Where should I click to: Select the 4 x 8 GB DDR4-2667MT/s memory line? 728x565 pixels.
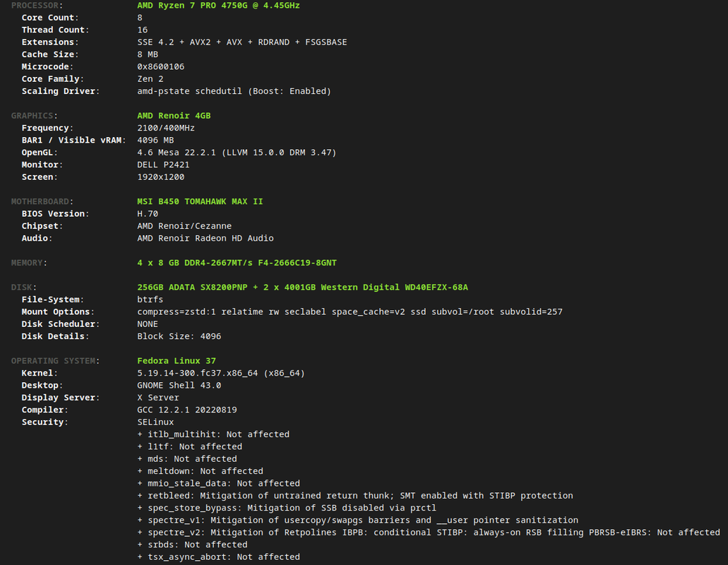237,263
